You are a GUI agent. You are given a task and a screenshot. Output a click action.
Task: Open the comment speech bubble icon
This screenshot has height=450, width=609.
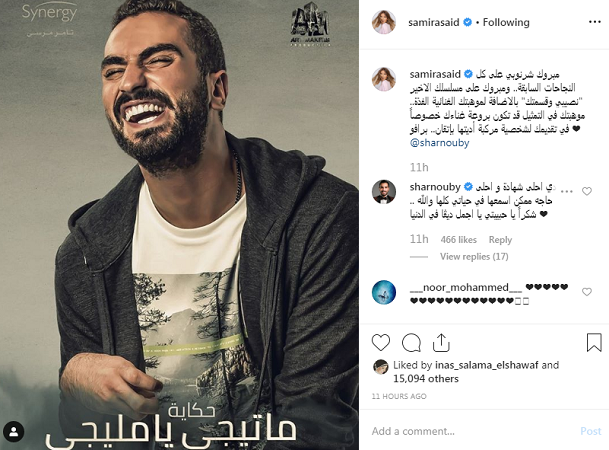coord(411,342)
